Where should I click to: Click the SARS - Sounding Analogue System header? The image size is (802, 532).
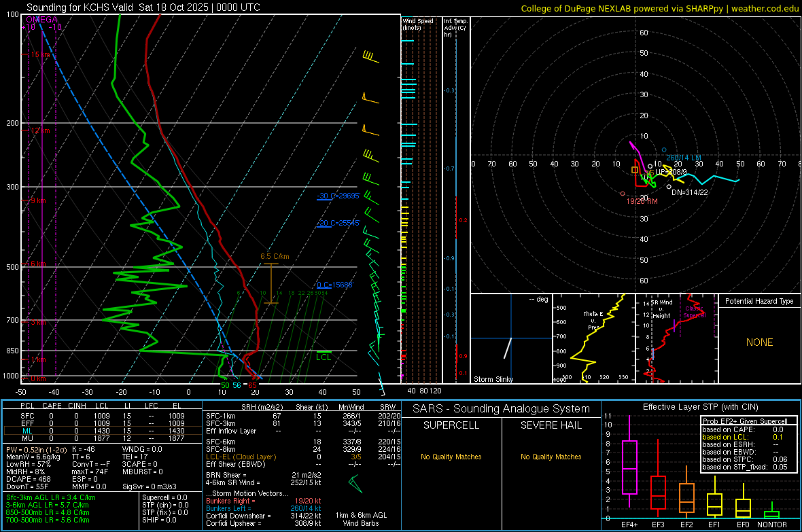pos(502,409)
